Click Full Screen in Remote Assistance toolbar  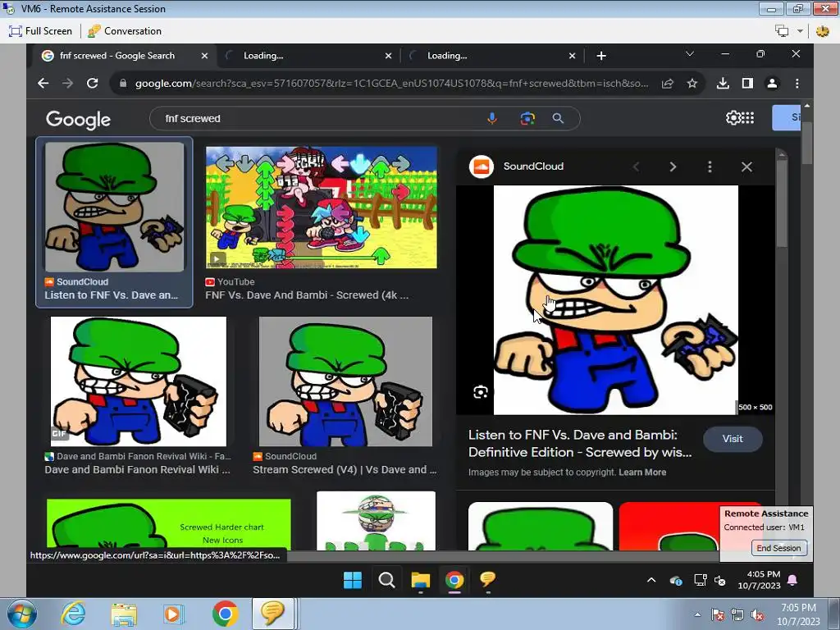pyautogui.click(x=41, y=31)
